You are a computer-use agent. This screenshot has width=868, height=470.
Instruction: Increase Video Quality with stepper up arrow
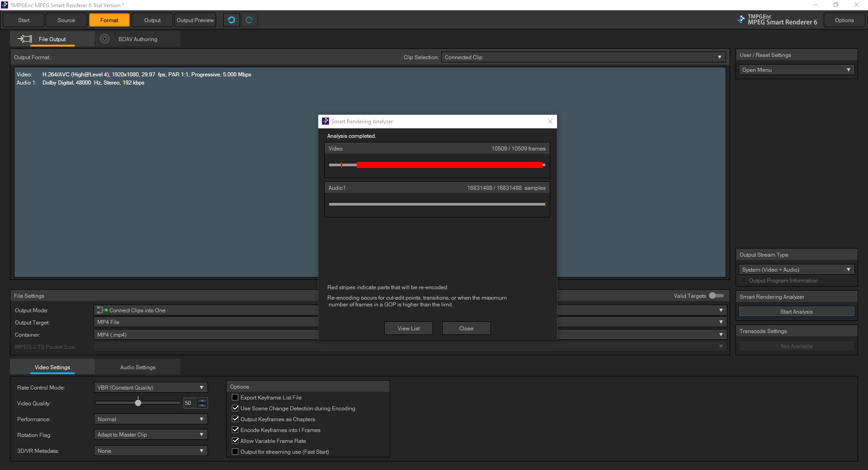point(203,400)
